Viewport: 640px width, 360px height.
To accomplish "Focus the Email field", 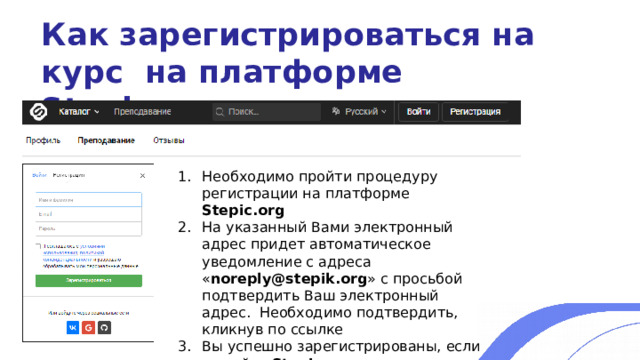I will click(x=89, y=214).
